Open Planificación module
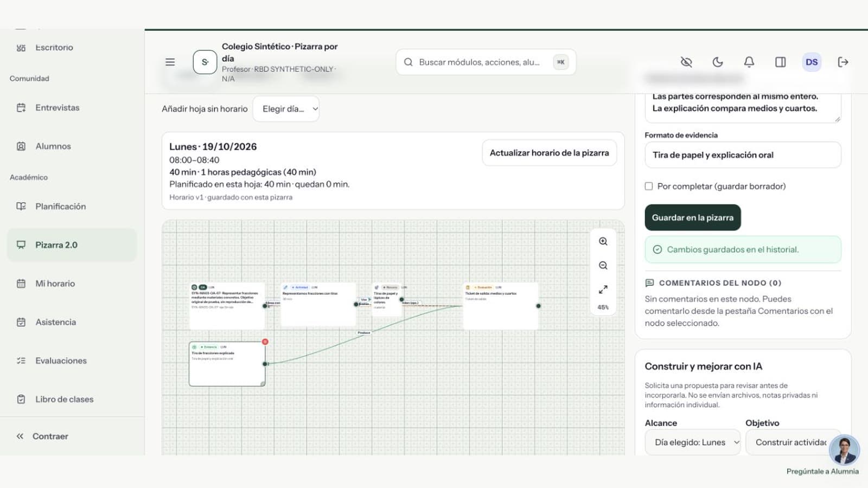Viewport: 868px width, 488px height. point(72,206)
